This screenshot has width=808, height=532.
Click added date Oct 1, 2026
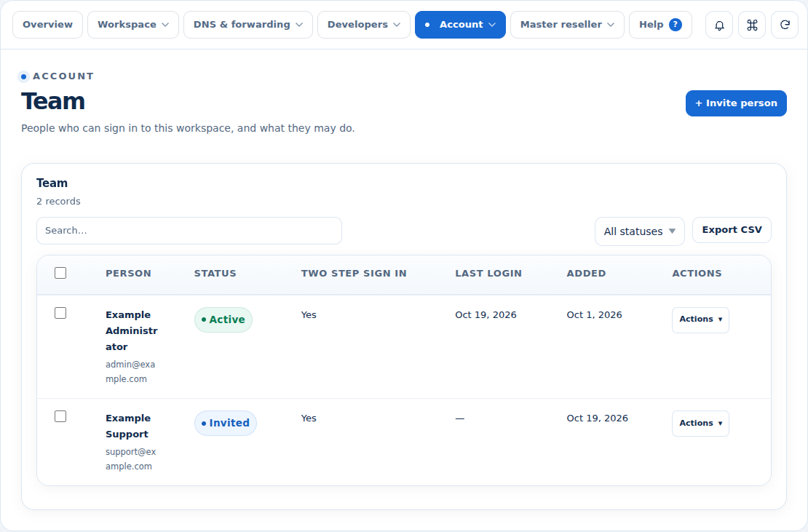click(594, 314)
